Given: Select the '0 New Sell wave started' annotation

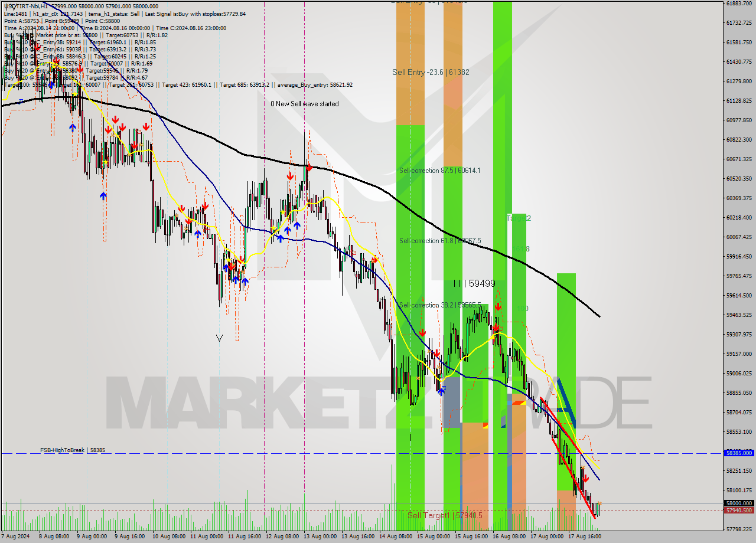Looking at the screenshot, I should pos(305,104).
